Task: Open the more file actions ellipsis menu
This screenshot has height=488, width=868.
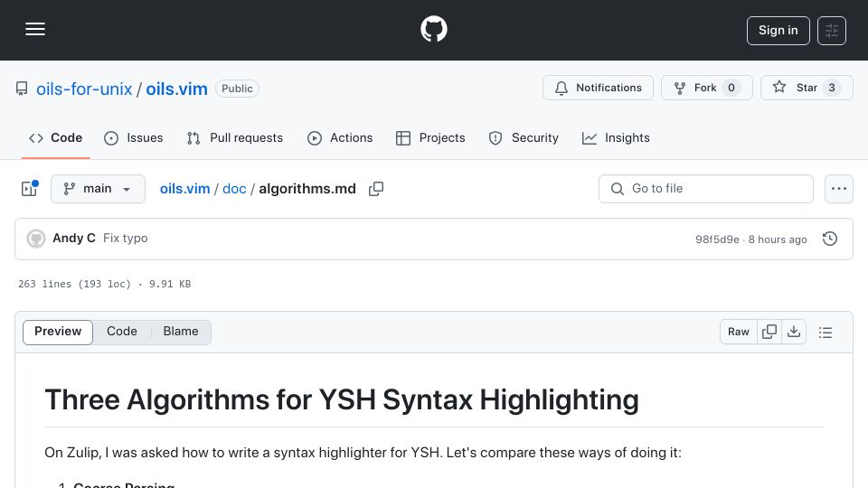Action: pyautogui.click(x=839, y=189)
